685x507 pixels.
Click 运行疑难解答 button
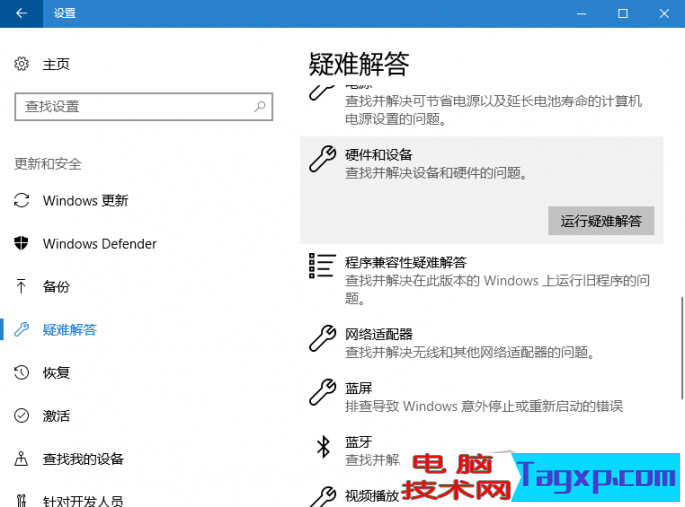[601, 221]
